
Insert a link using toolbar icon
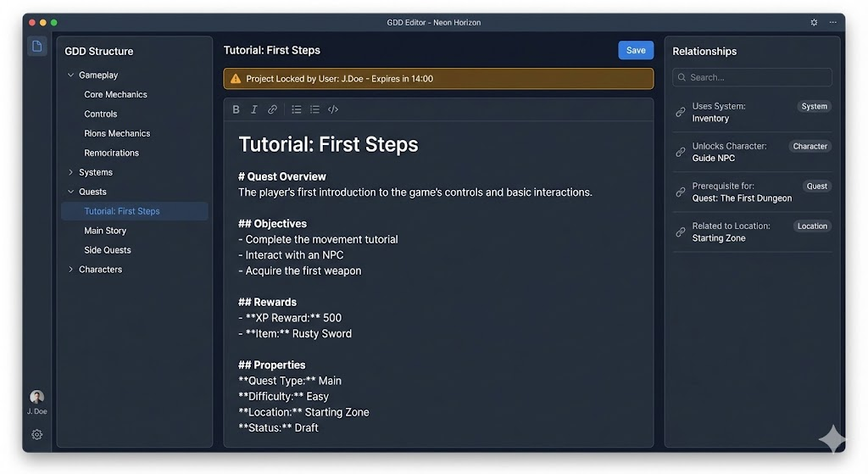click(x=272, y=109)
